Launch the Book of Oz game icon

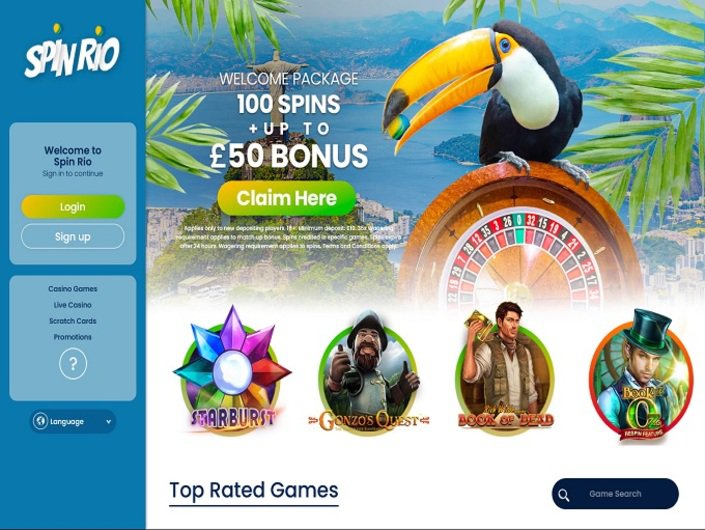[642, 375]
